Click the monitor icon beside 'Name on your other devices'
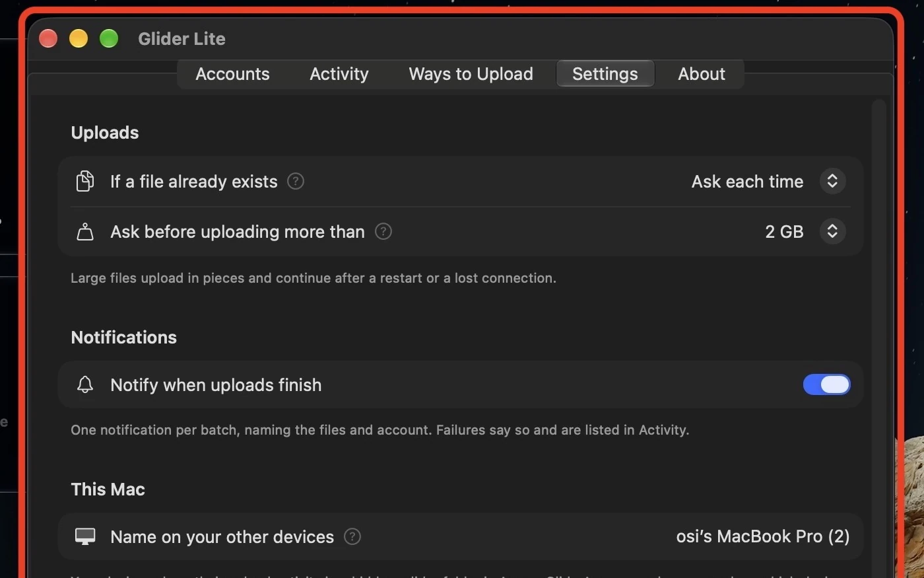 click(x=85, y=536)
